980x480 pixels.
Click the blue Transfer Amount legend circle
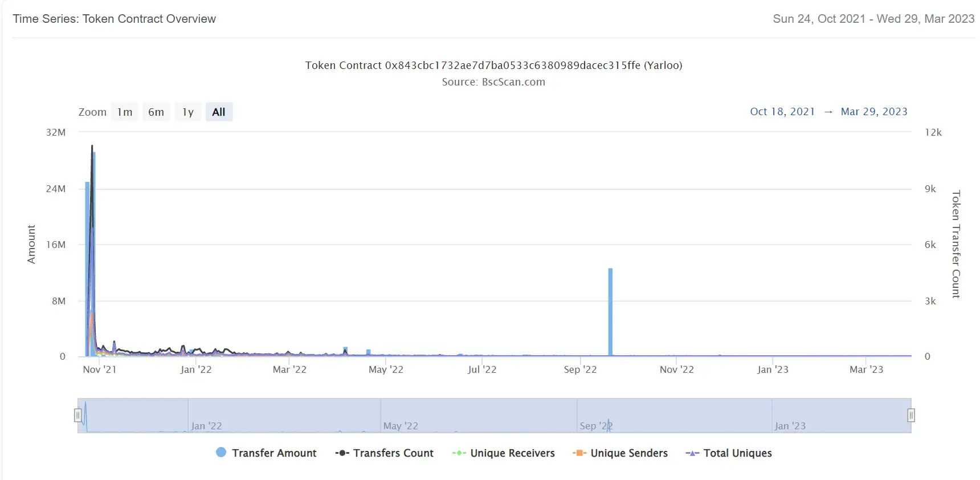tap(221, 452)
